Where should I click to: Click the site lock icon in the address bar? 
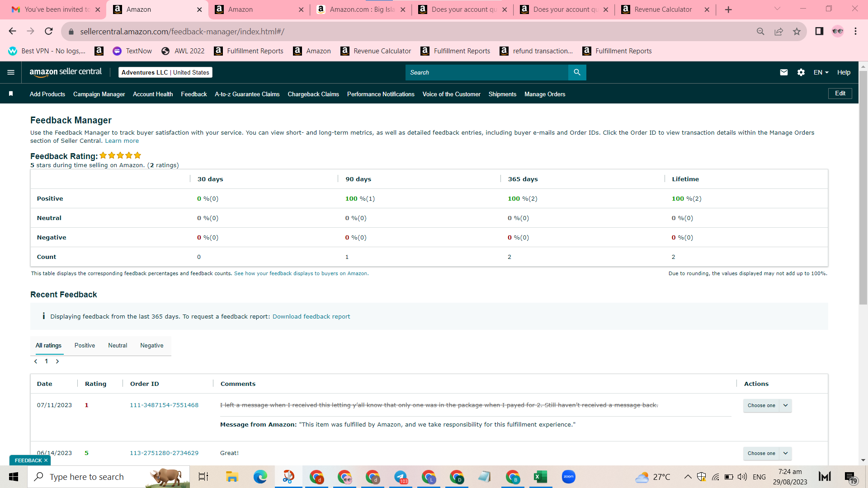[71, 32]
